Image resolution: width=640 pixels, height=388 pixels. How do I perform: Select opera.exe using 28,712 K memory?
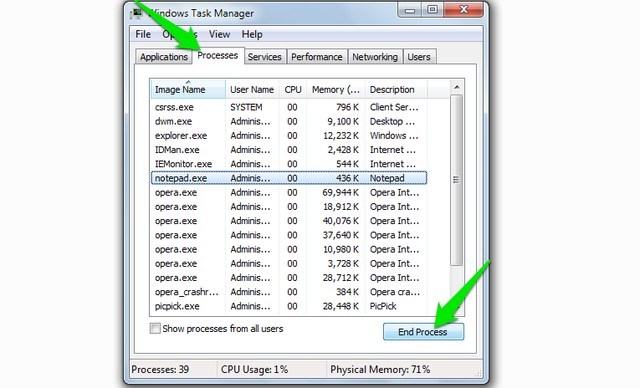[289, 278]
